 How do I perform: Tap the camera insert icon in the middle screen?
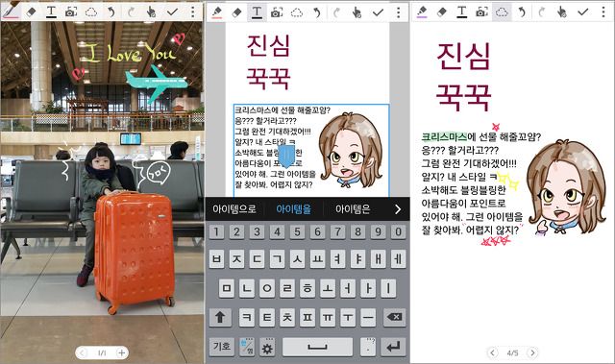click(x=277, y=12)
